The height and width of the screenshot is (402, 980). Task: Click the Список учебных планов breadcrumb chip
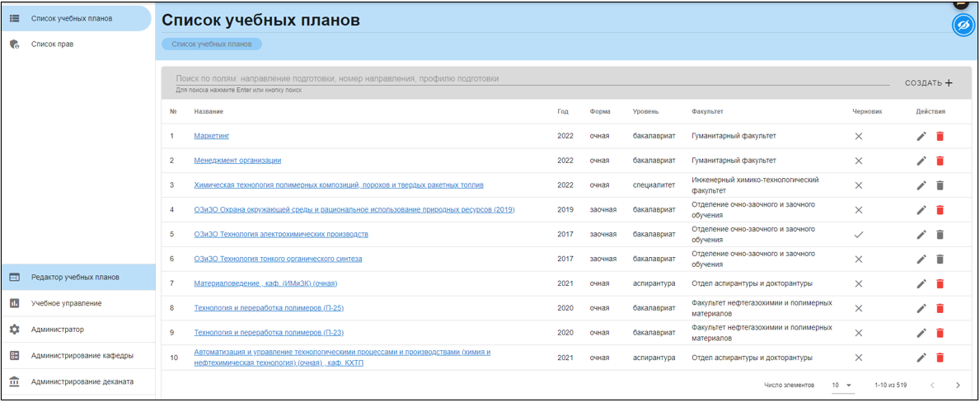pos(212,44)
